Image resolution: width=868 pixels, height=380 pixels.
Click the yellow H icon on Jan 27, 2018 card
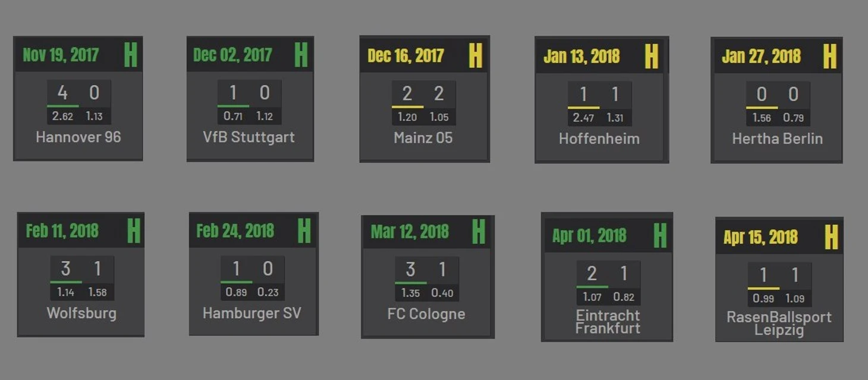[829, 56]
